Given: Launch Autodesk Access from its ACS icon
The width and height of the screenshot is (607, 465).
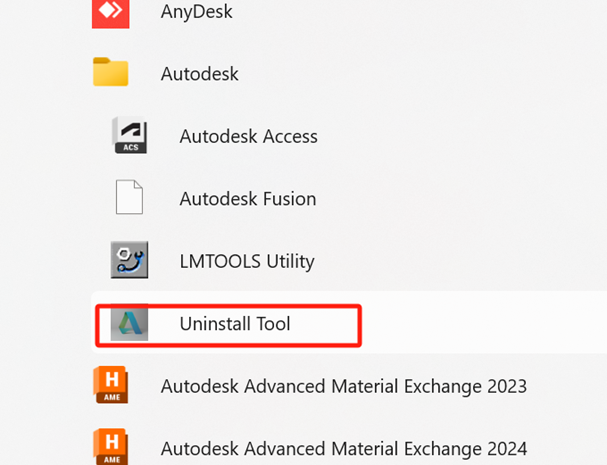Looking at the screenshot, I should point(129,135).
